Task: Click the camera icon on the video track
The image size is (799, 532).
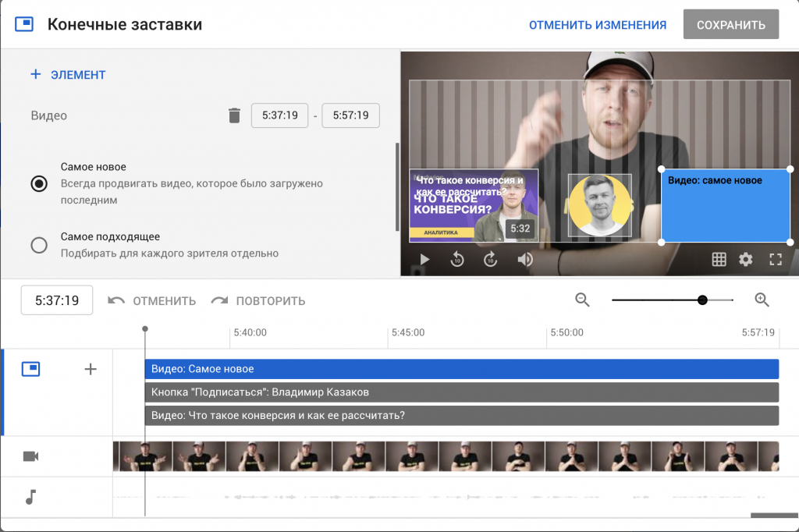Action: pos(30,457)
